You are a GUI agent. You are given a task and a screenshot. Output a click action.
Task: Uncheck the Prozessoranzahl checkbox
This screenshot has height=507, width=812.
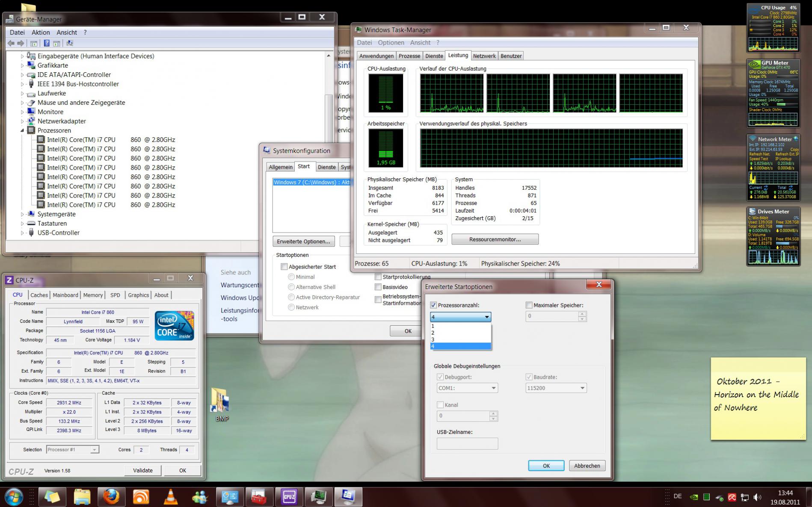pyautogui.click(x=433, y=305)
